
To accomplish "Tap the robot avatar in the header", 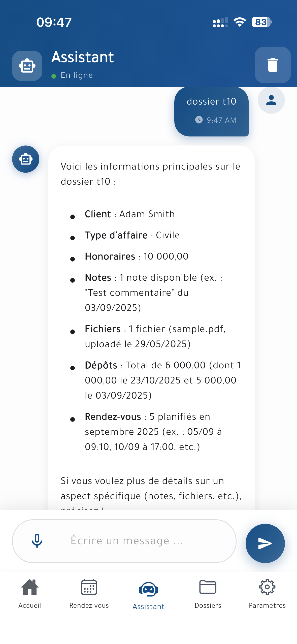I will pos(27,66).
